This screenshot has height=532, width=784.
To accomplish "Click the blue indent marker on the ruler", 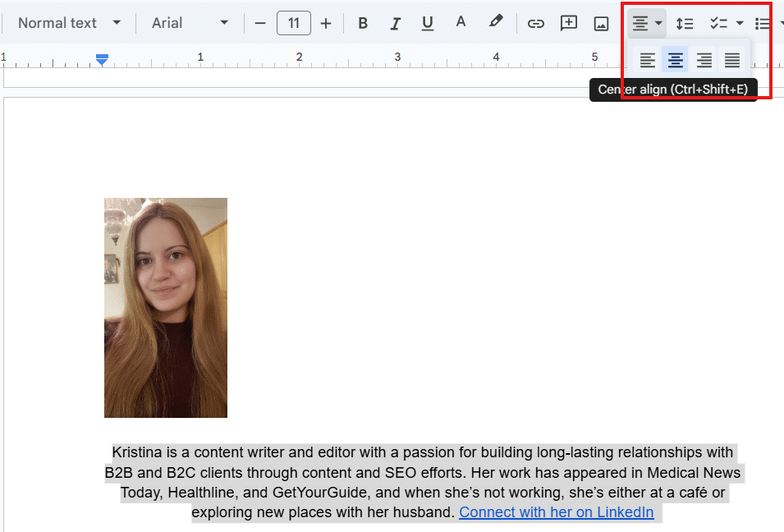I will tap(102, 59).
